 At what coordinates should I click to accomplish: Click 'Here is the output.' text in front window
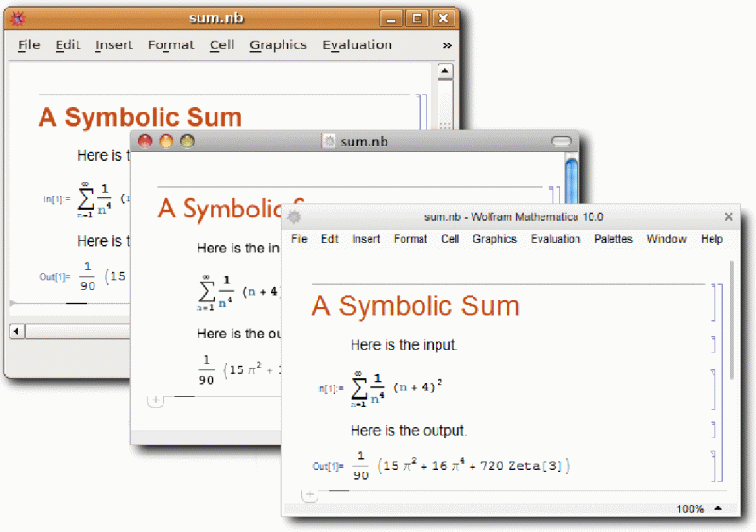[409, 430]
